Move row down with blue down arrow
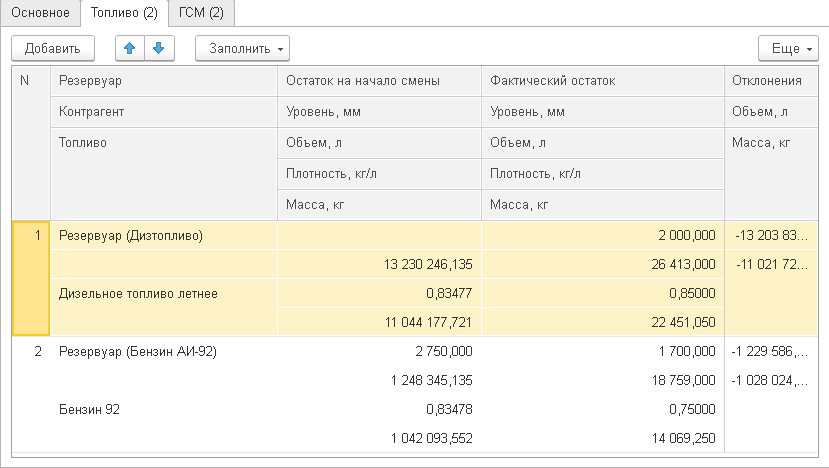This screenshot has width=829, height=468. [158, 47]
